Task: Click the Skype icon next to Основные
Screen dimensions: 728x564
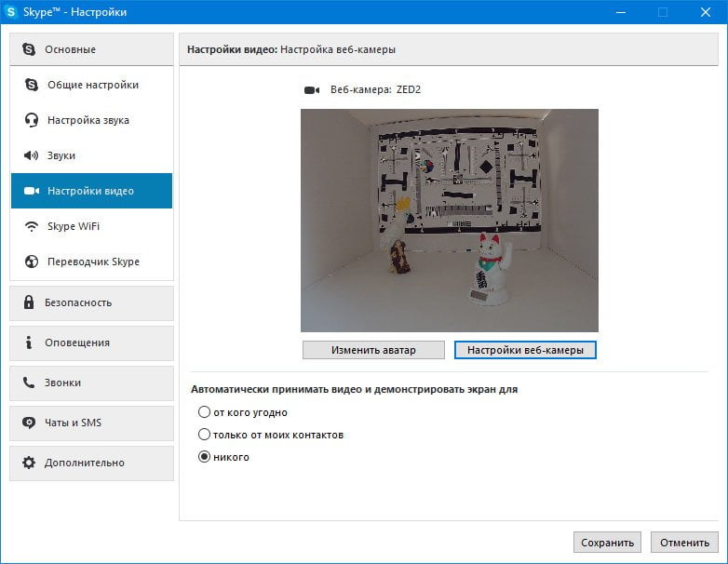Action: click(29, 49)
